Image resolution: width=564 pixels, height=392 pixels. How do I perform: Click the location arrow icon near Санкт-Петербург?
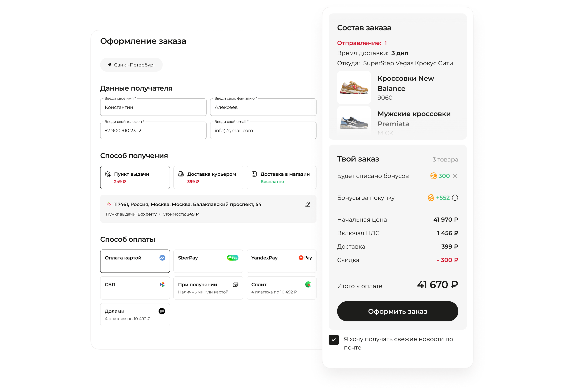109,65
